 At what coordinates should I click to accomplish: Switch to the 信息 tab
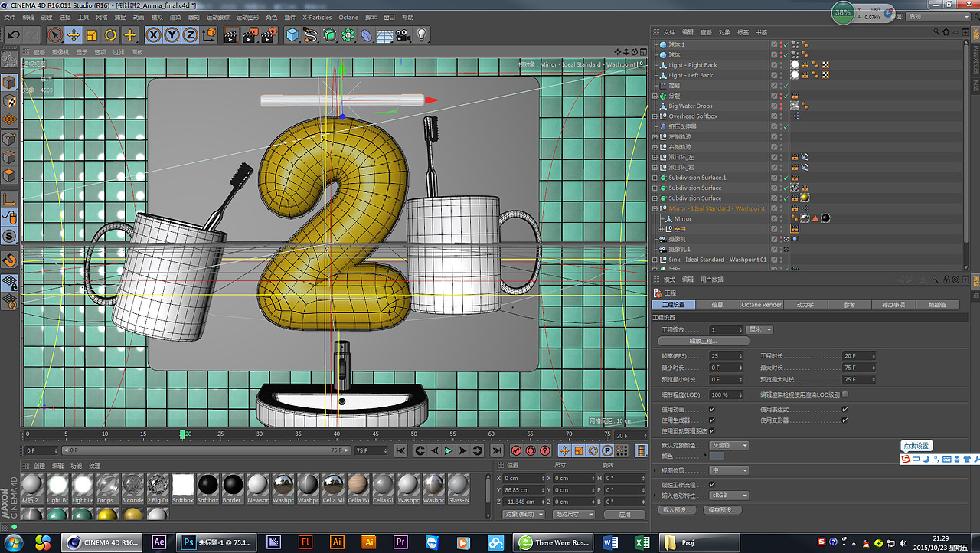[717, 305]
